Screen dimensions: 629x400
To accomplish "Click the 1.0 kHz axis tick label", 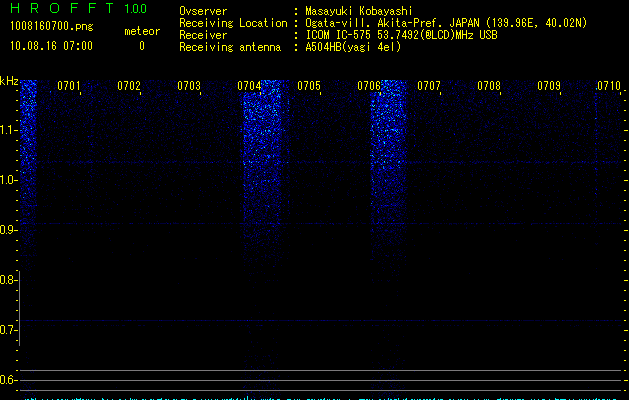I will point(8,180).
